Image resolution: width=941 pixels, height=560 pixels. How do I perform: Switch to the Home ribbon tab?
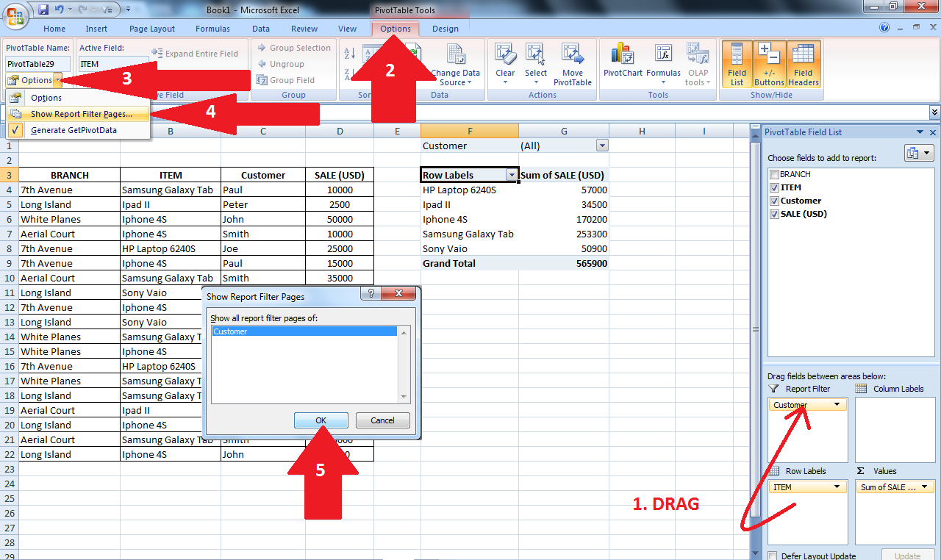(x=54, y=29)
